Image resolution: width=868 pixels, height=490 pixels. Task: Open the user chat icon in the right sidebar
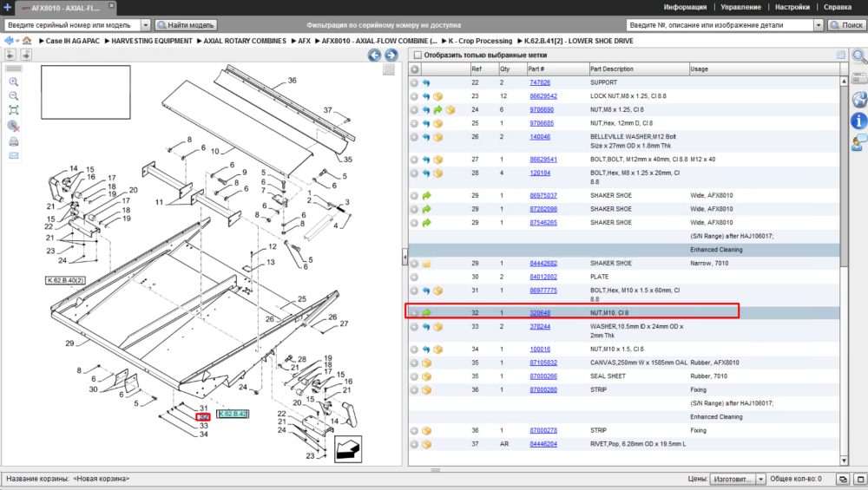(x=859, y=142)
